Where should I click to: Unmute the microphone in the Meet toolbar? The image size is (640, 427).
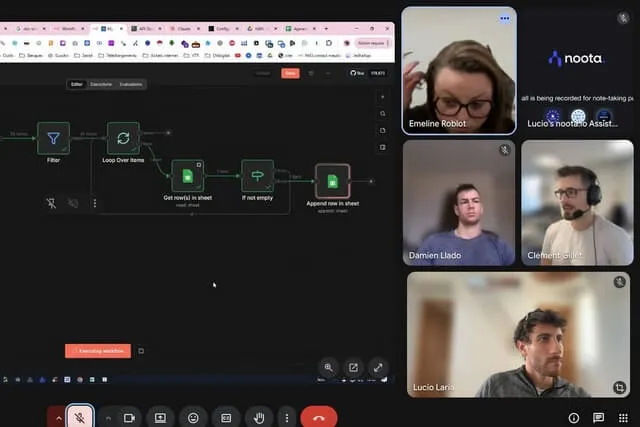pos(80,418)
